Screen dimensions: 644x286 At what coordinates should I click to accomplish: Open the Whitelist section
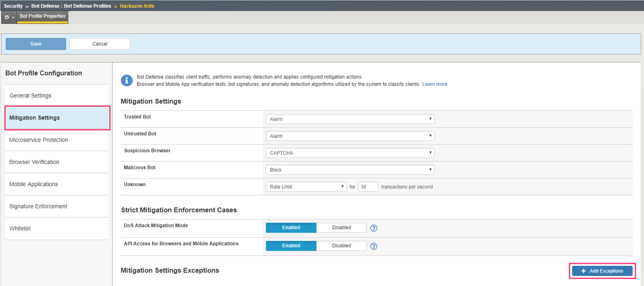click(56, 228)
